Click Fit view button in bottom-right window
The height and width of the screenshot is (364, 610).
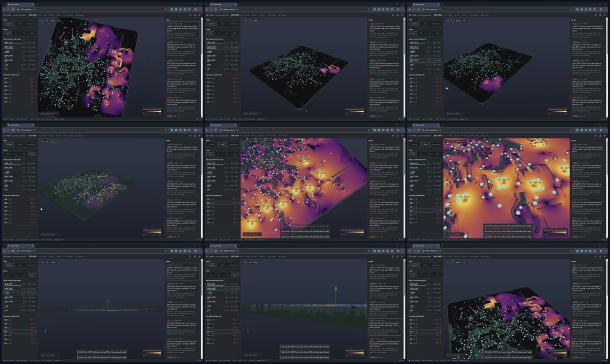(x=464, y=262)
